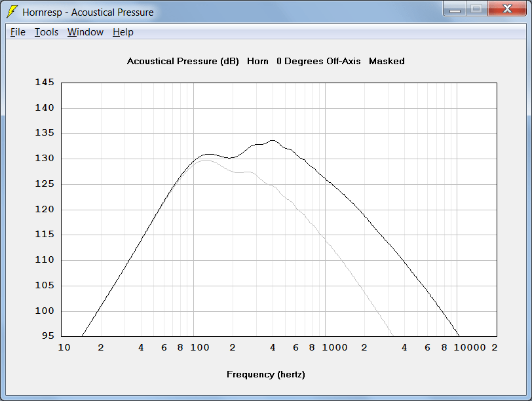This screenshot has height=401, width=532.
Task: Click the 'Frequency (hertz)' axis label
Action: [265, 375]
